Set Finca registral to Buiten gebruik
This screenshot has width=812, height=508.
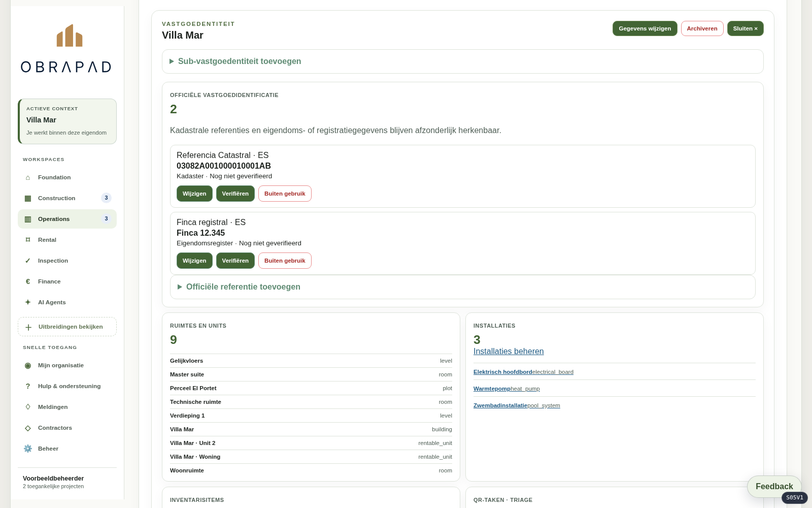coord(285,261)
